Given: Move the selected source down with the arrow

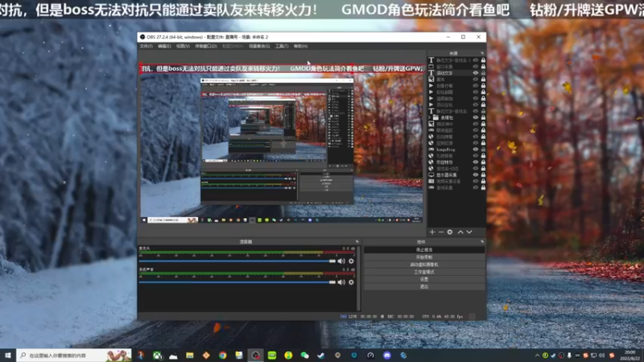Looking at the screenshot, I should (469, 232).
